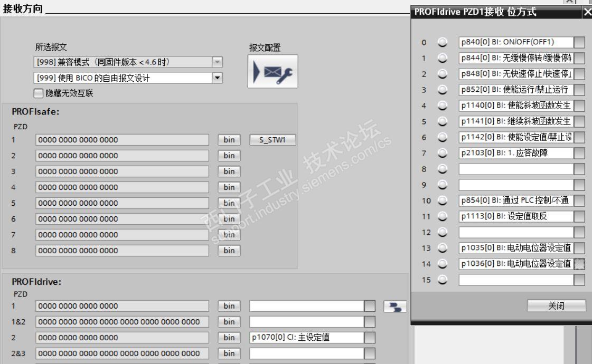Click the PROFIdrive: section heading
This screenshot has height=364, width=592.
click(x=36, y=282)
